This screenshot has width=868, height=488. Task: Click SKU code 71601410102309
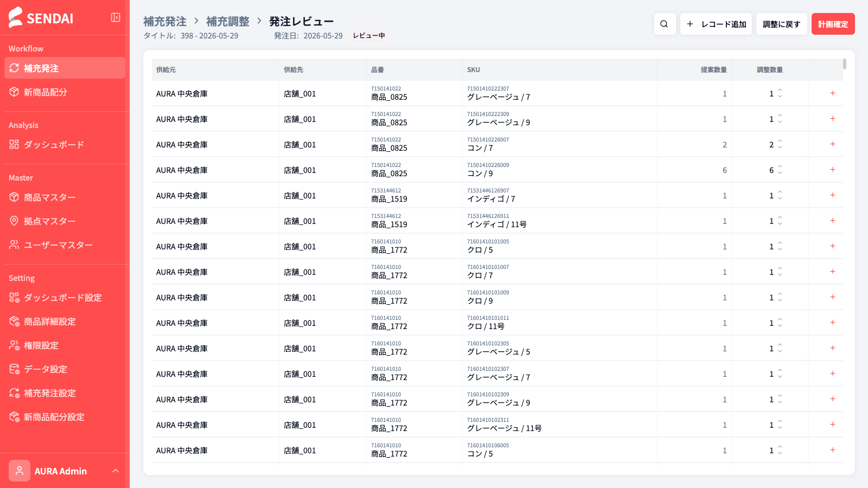tap(488, 394)
